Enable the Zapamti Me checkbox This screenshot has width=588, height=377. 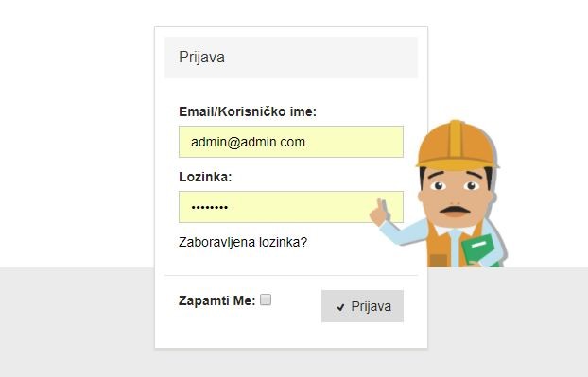(266, 300)
